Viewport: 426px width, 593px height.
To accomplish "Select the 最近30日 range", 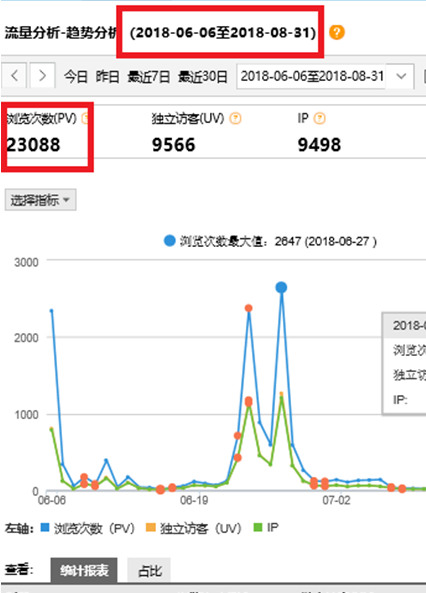I will click(203, 77).
